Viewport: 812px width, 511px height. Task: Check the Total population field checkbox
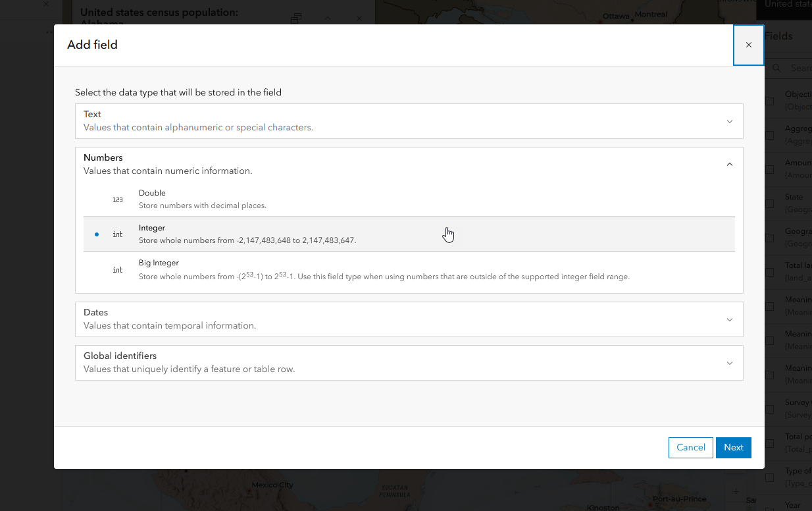769,443
